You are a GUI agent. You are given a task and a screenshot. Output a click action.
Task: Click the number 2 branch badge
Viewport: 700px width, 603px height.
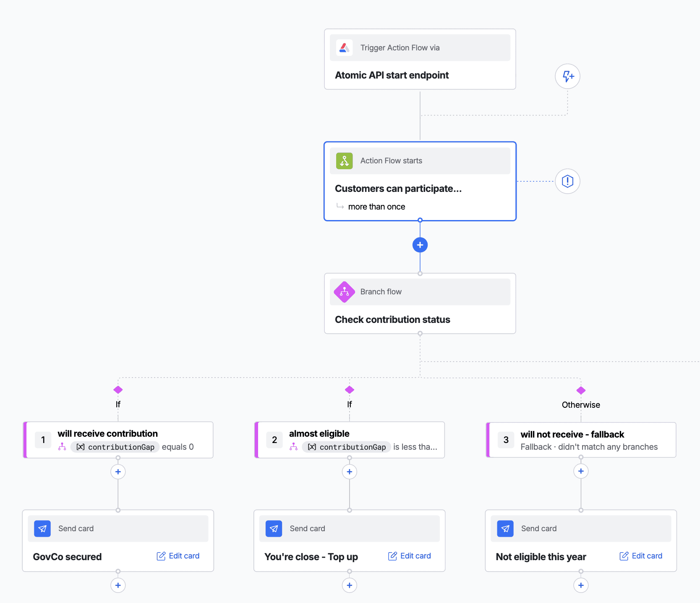point(274,440)
